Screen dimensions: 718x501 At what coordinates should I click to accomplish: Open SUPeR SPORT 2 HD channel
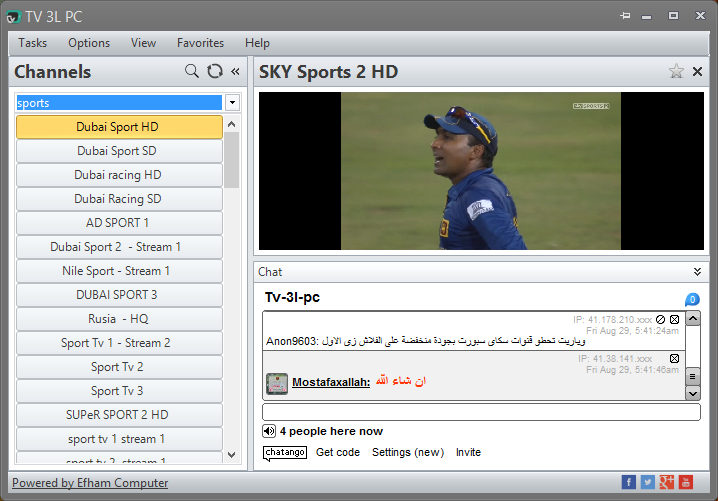tap(119, 415)
